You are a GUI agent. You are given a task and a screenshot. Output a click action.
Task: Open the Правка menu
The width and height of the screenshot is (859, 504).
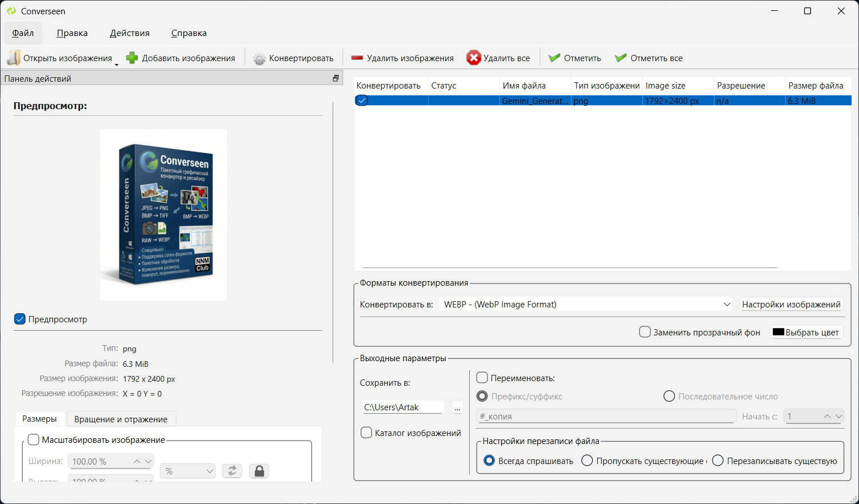coord(72,33)
